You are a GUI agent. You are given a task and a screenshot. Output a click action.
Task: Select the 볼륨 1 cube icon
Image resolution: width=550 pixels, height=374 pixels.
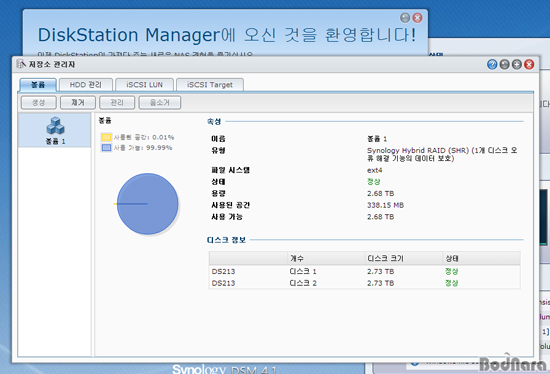pos(55,126)
